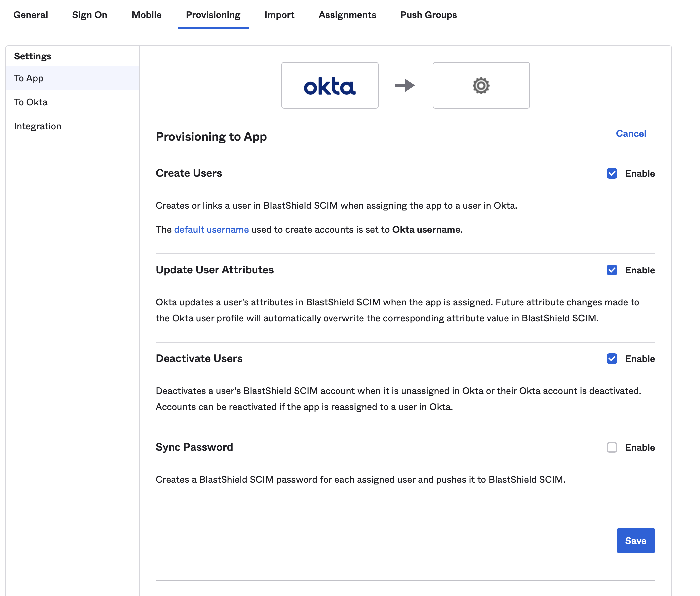Click the arrow between Okta and app

coord(405,85)
